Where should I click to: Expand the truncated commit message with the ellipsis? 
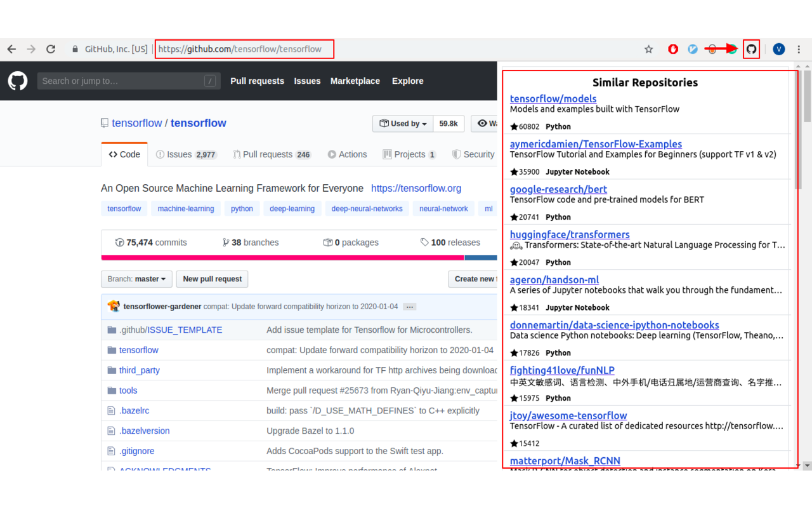click(409, 306)
